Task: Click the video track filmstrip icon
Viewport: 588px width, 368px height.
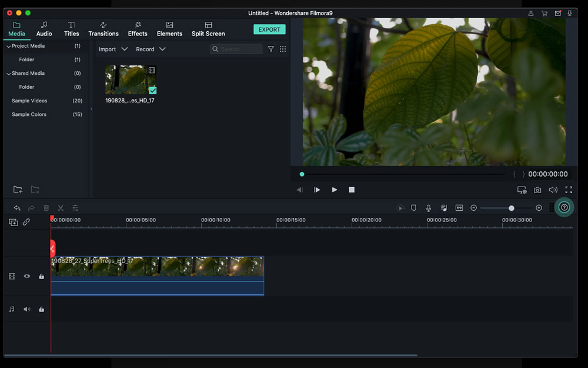Action: point(12,276)
